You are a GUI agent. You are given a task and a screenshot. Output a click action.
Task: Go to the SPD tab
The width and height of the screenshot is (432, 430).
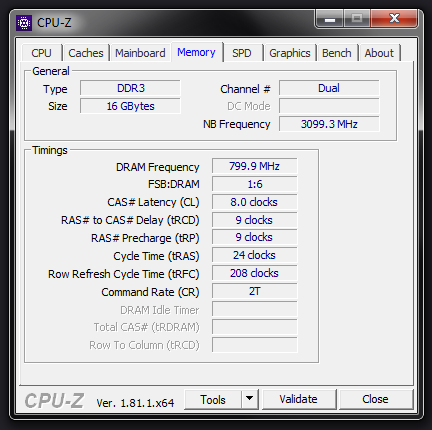tap(242, 53)
